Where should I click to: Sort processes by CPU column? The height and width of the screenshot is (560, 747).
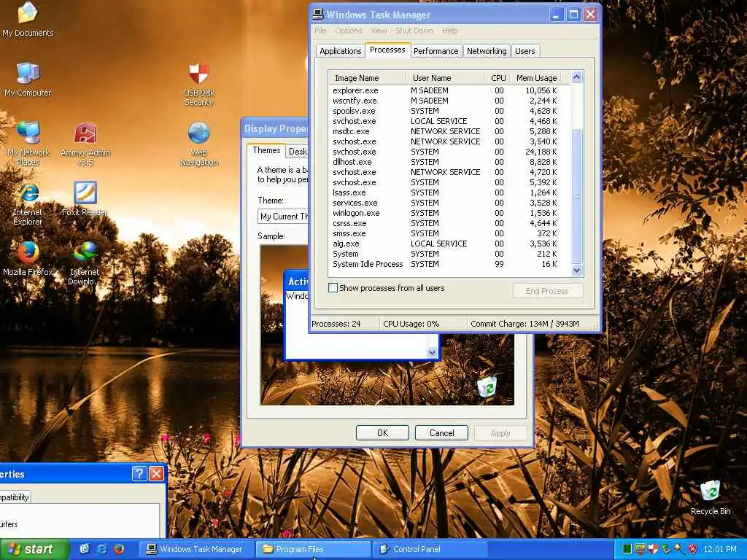coord(498,77)
